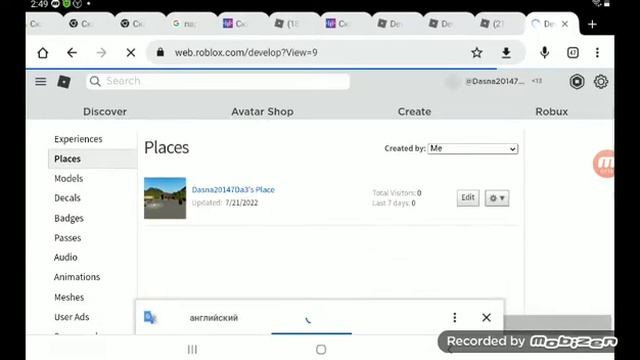
Task: Select Decals in the sidebar
Action: pyautogui.click(x=67, y=198)
